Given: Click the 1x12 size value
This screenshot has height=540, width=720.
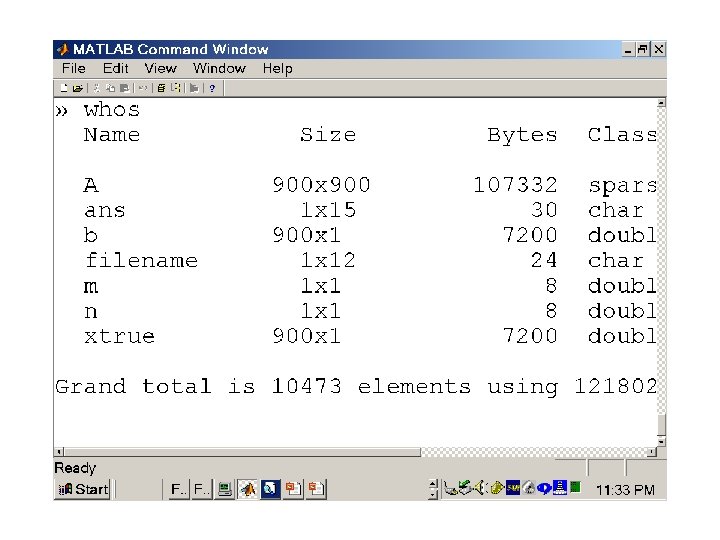Looking at the screenshot, I should click(328, 260).
